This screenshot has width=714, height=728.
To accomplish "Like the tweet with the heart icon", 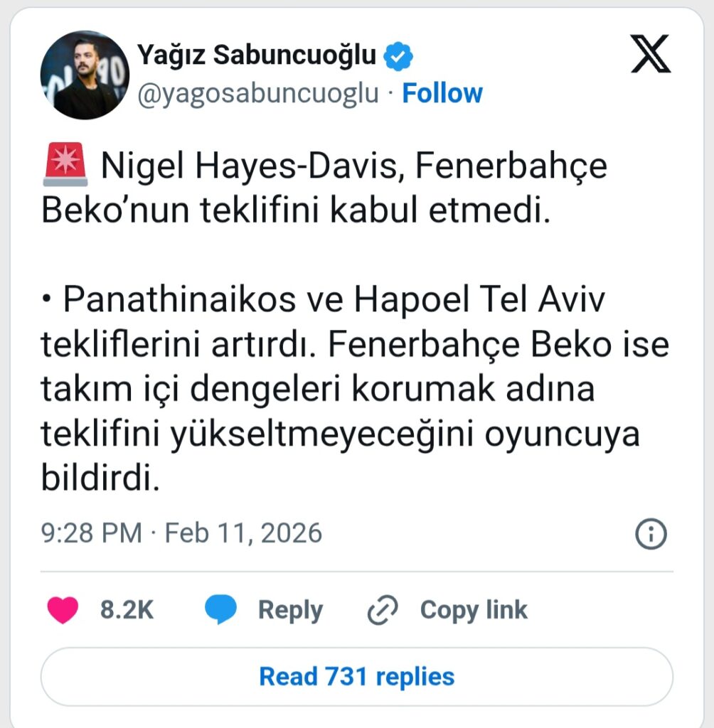I will [x=63, y=610].
